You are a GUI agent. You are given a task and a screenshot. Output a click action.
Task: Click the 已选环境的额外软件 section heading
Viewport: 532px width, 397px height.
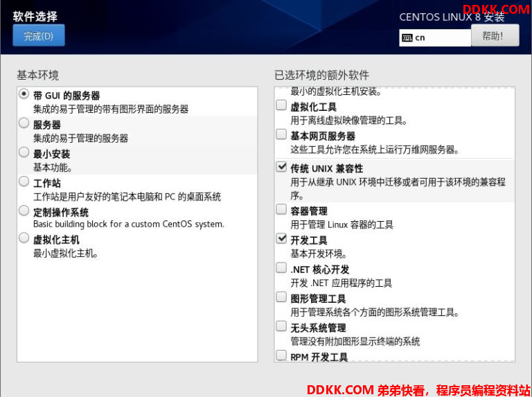[x=321, y=75]
